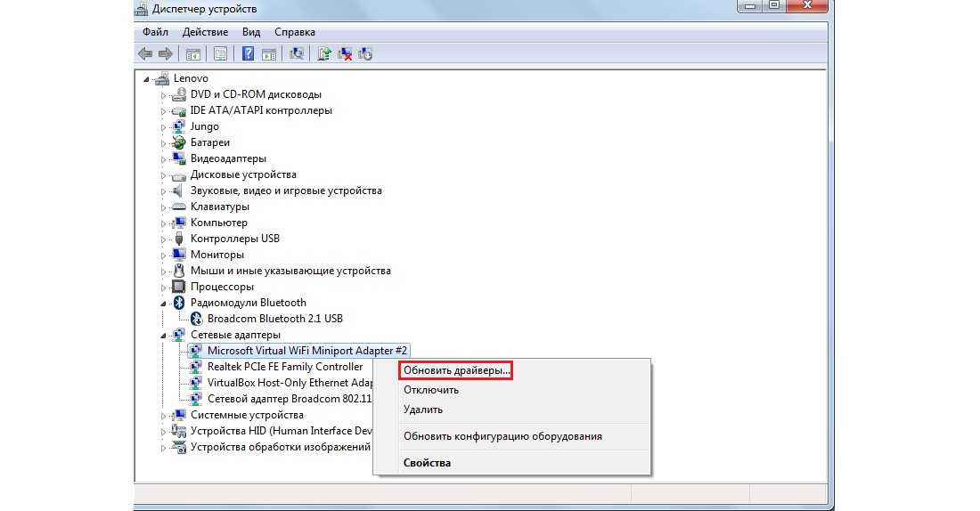Click the Realtek PCIe FE Family Controller icon
This screenshot has width=980, height=511.
tap(196, 367)
